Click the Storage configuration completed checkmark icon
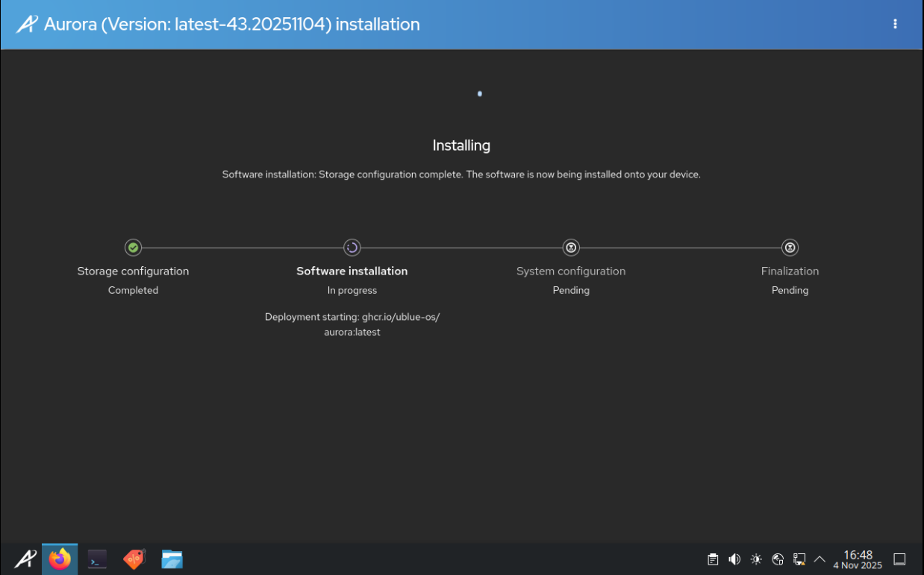 (133, 248)
